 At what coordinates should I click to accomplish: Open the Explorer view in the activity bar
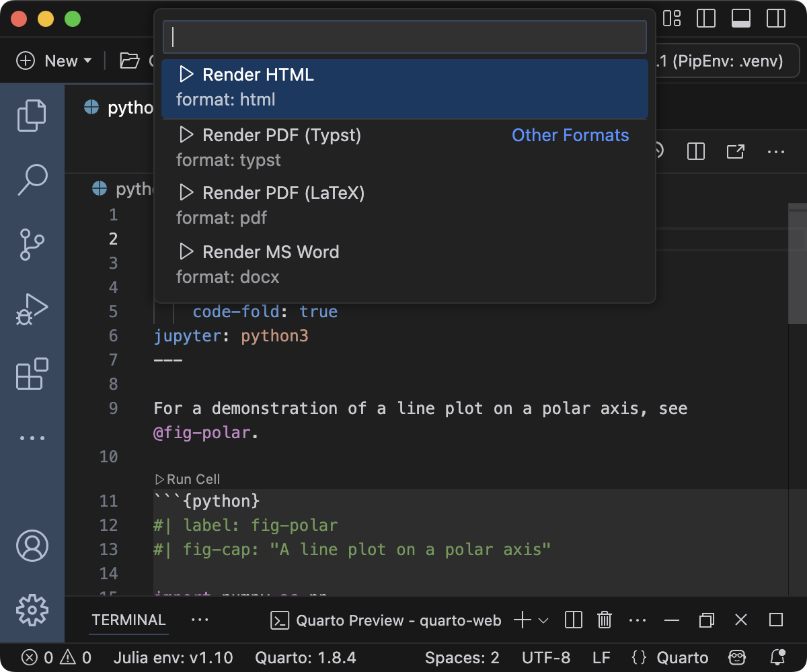click(x=32, y=115)
